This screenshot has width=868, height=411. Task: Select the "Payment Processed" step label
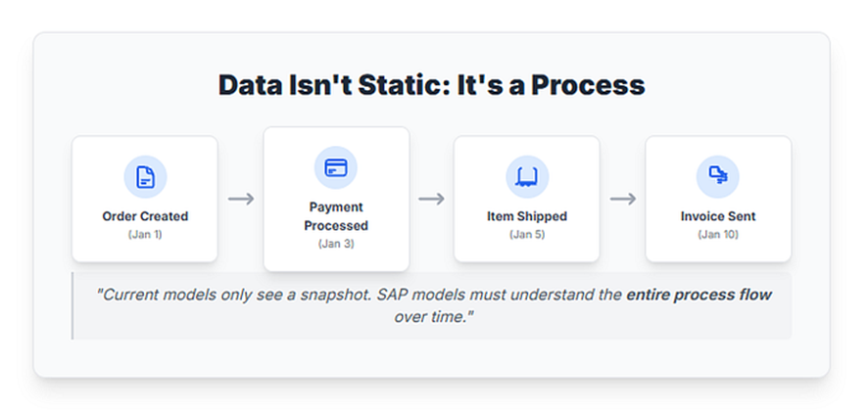(x=336, y=215)
